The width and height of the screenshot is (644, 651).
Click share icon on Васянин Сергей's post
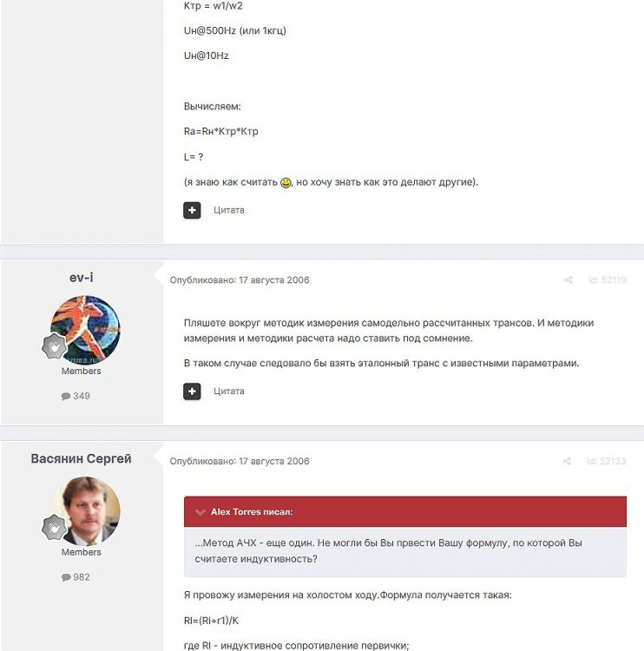tap(567, 462)
